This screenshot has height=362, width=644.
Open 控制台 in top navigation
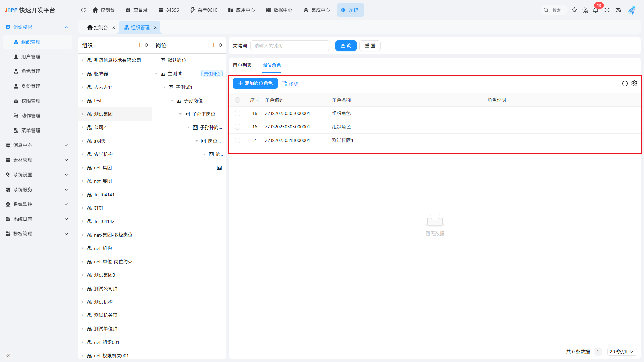[x=104, y=10]
